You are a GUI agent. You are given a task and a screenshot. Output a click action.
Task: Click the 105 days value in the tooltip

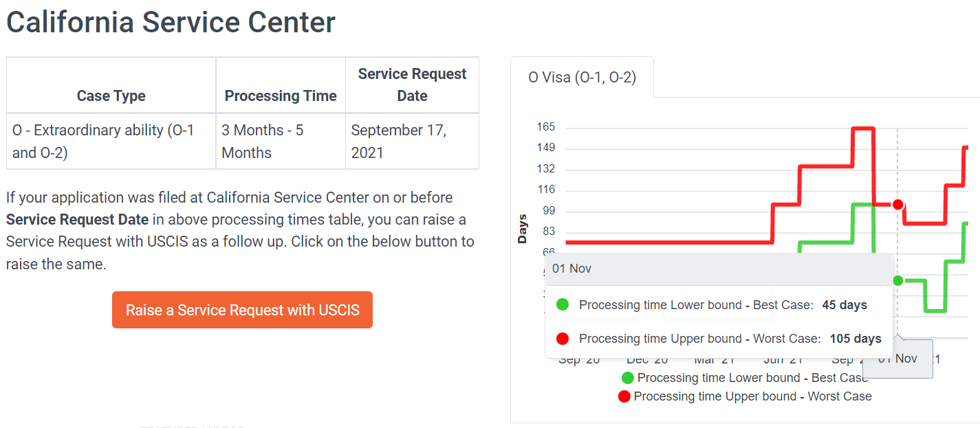(856, 338)
